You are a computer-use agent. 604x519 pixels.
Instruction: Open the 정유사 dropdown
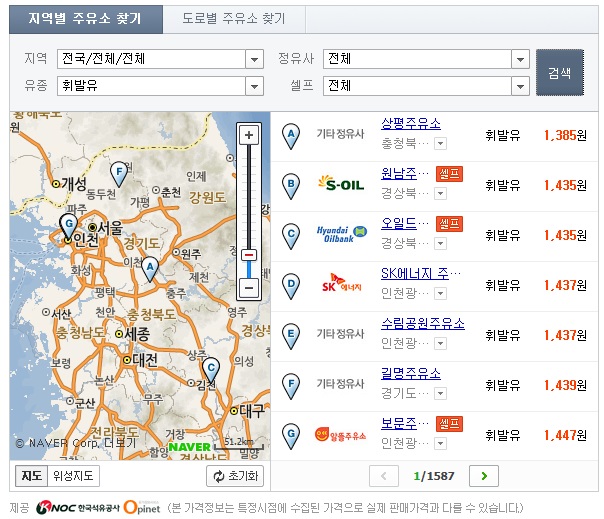[x=426, y=59]
